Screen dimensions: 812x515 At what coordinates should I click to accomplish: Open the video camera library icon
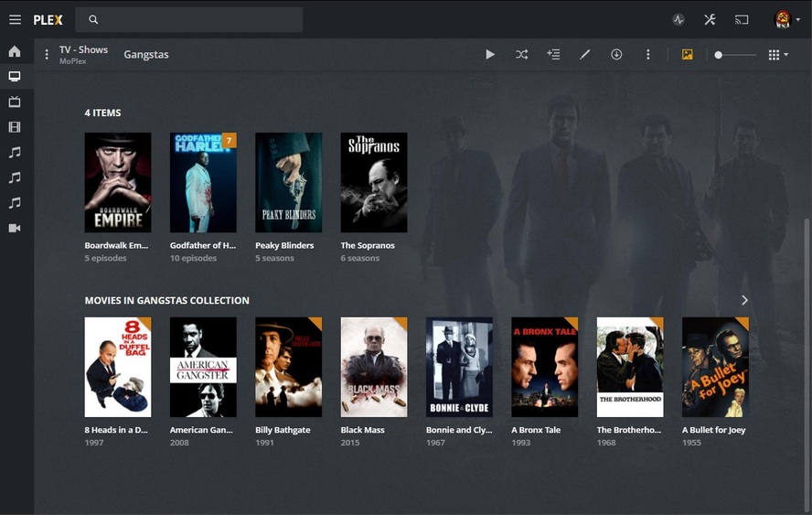(x=15, y=228)
